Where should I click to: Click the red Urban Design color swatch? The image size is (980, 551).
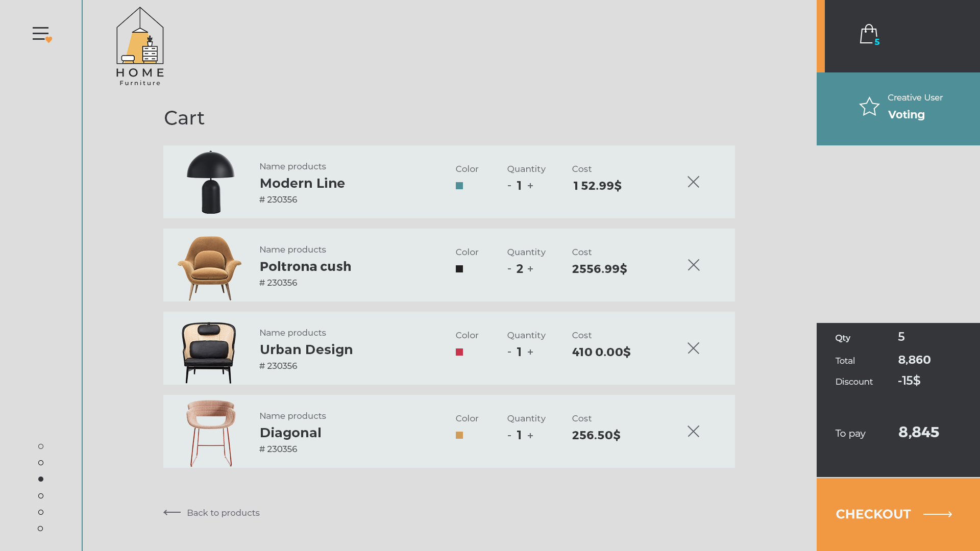[x=459, y=352]
